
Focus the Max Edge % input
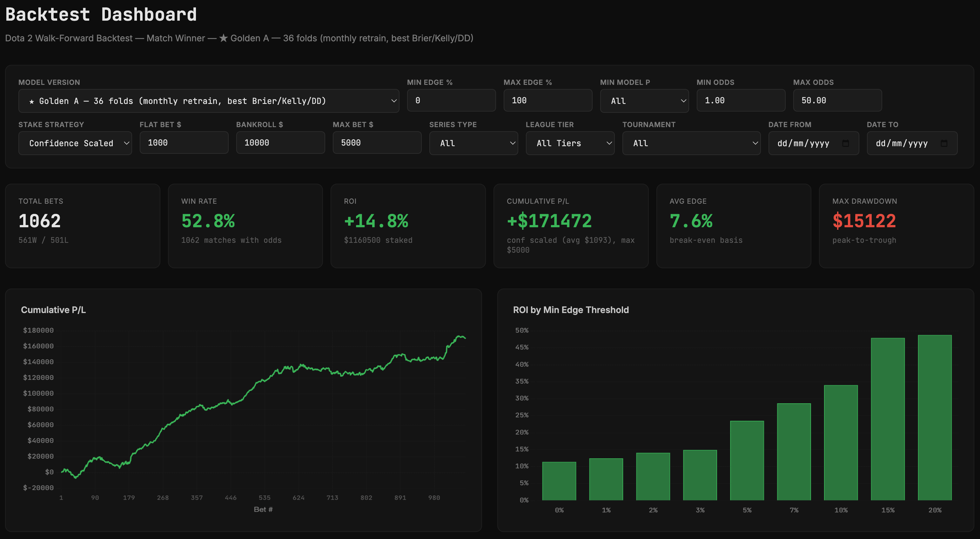[547, 100]
